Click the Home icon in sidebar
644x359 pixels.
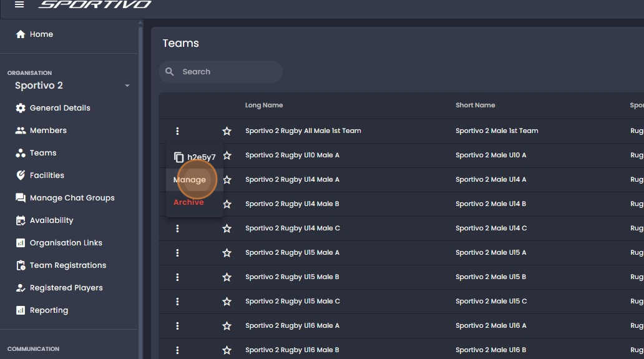click(x=21, y=34)
